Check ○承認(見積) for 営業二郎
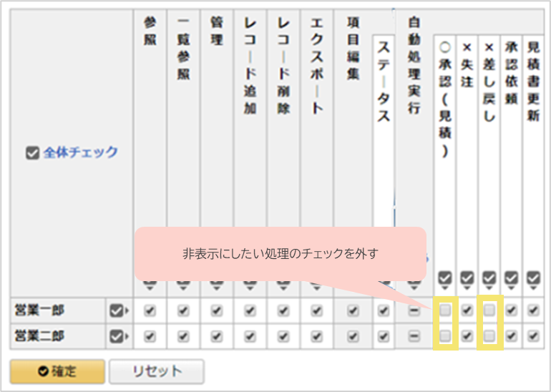 click(x=445, y=336)
